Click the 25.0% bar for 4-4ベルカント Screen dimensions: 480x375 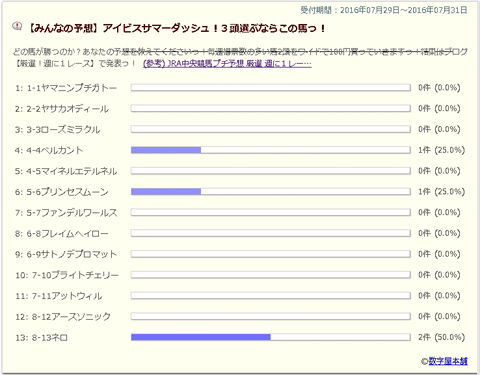[x=270, y=150]
